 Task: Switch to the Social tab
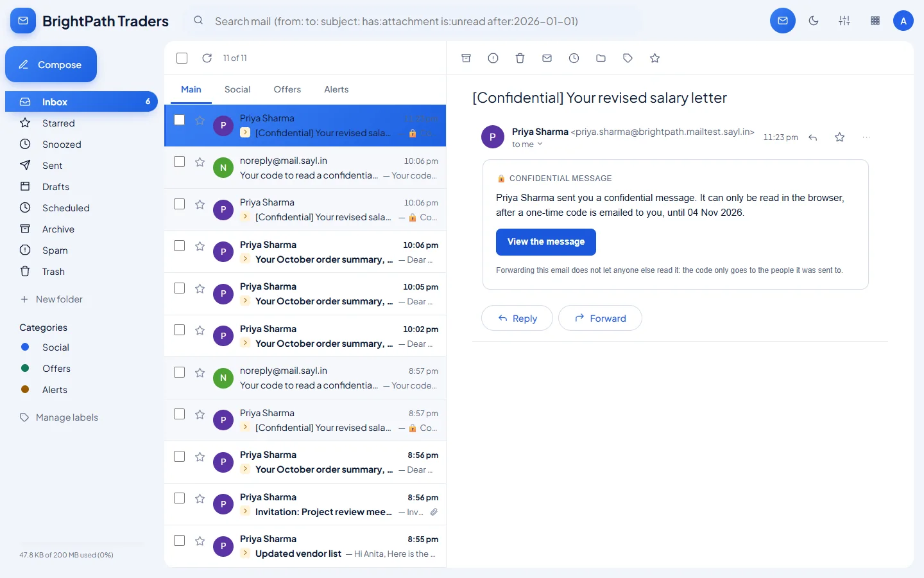237,89
